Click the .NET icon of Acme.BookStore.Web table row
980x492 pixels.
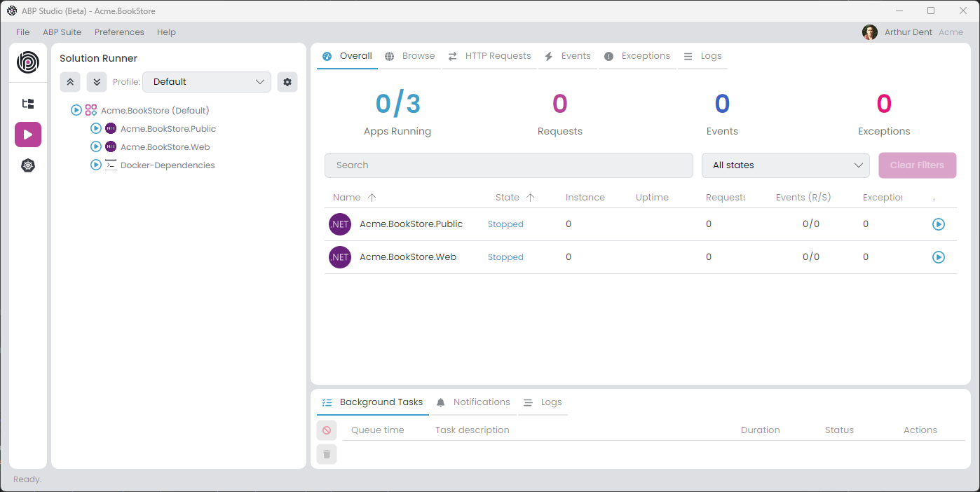coord(340,257)
